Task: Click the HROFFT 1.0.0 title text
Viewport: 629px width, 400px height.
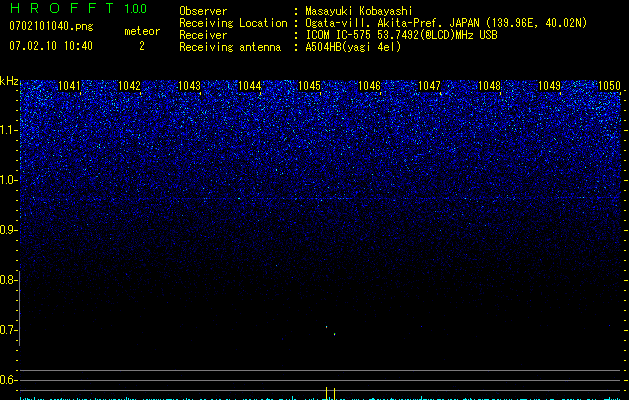Action: [78, 8]
